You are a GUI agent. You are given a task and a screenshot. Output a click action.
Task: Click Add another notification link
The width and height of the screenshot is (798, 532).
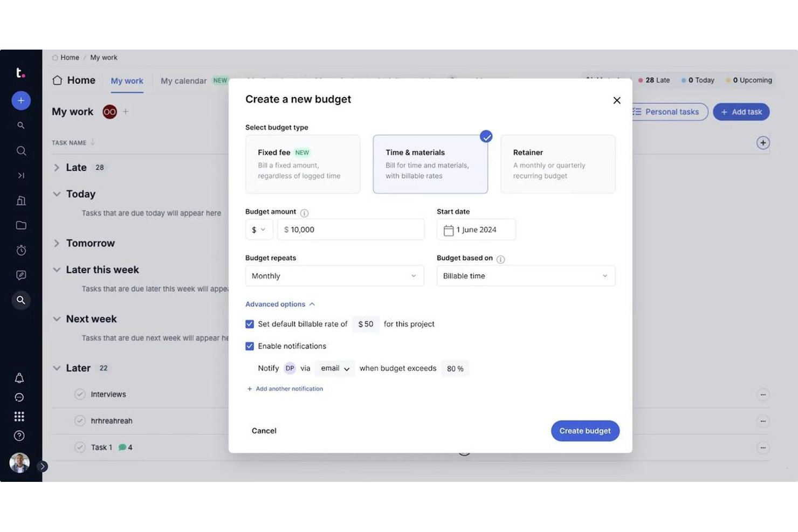click(x=285, y=389)
